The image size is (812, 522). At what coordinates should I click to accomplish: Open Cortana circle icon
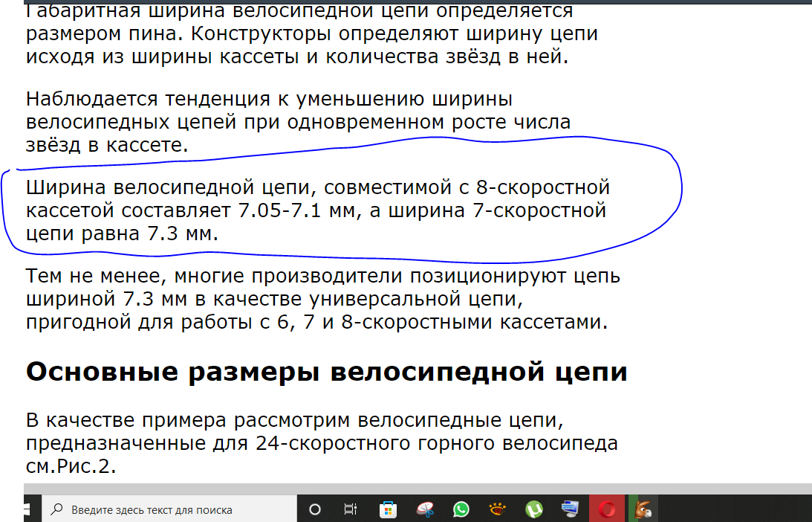314,509
